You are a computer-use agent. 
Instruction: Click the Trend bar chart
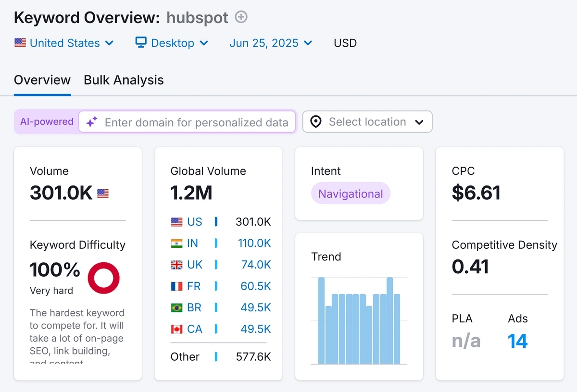point(359,320)
